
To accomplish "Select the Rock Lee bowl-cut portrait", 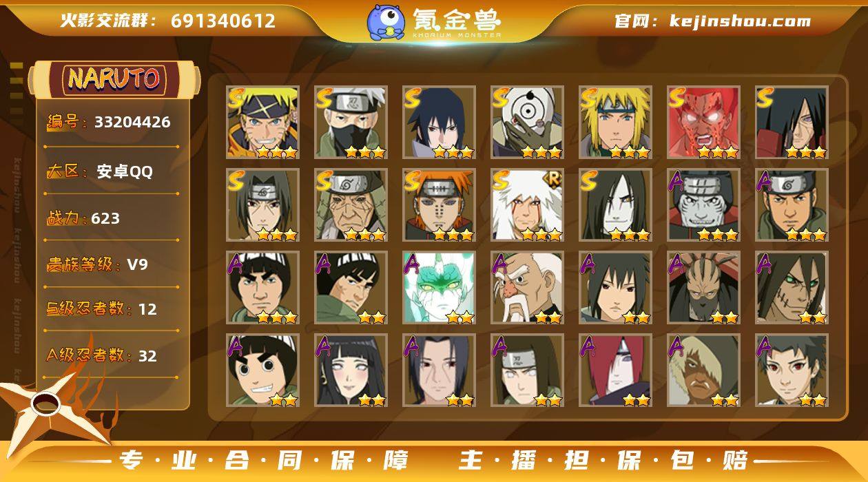I will (x=262, y=370).
